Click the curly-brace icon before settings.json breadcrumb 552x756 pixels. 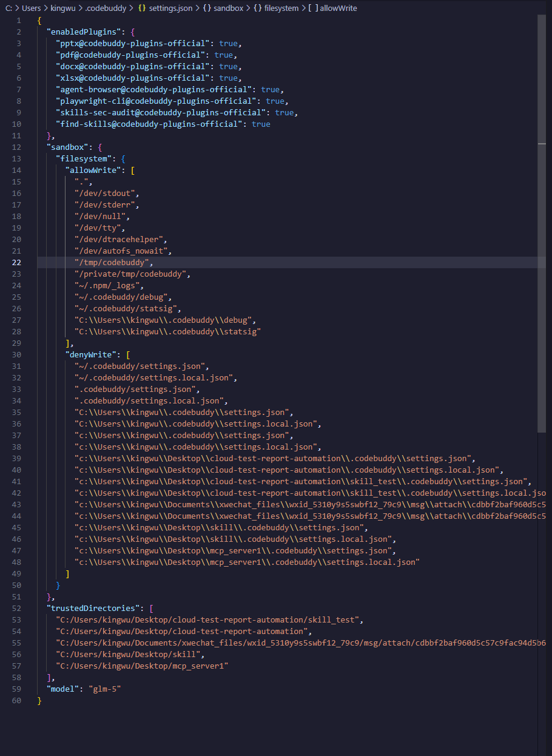pyautogui.click(x=142, y=8)
